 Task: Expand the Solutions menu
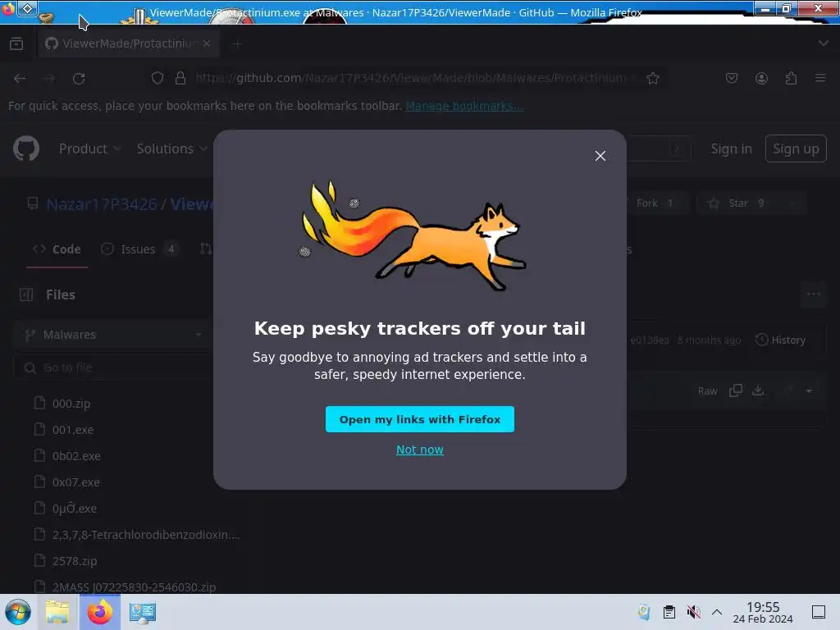171,148
